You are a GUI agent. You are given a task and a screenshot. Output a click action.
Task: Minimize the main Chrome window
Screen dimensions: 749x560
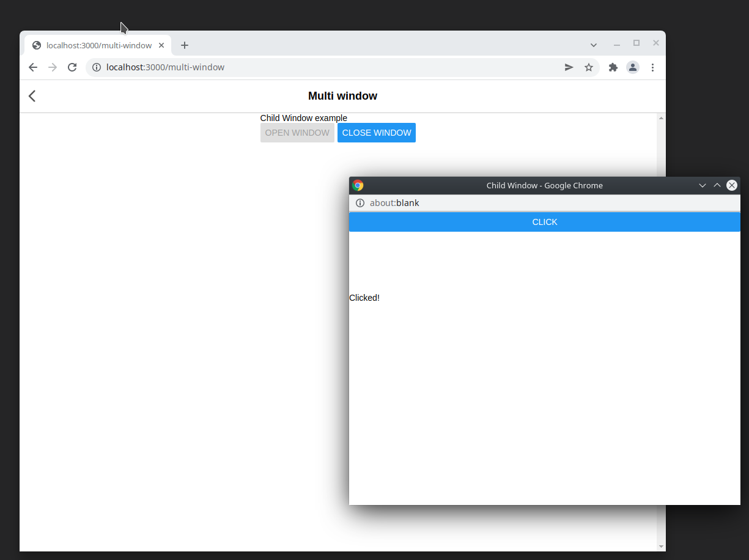pos(617,43)
